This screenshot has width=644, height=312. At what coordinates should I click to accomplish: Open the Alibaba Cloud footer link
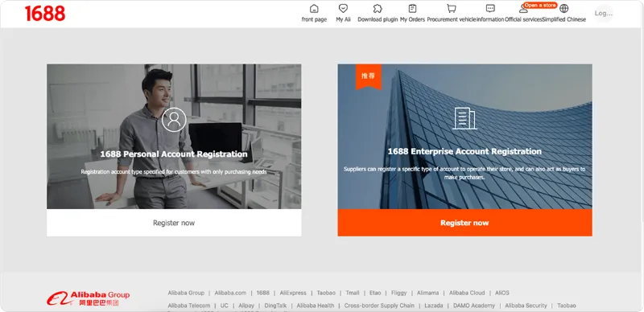467,293
